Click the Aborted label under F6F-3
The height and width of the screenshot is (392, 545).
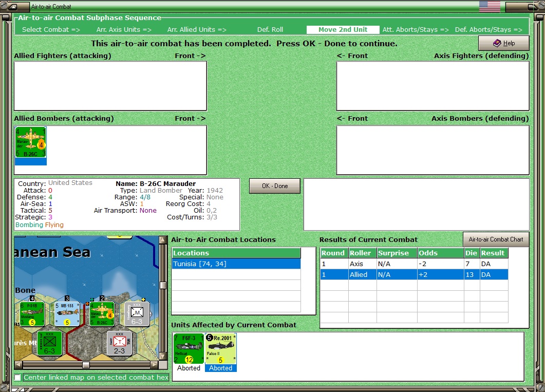(x=189, y=368)
